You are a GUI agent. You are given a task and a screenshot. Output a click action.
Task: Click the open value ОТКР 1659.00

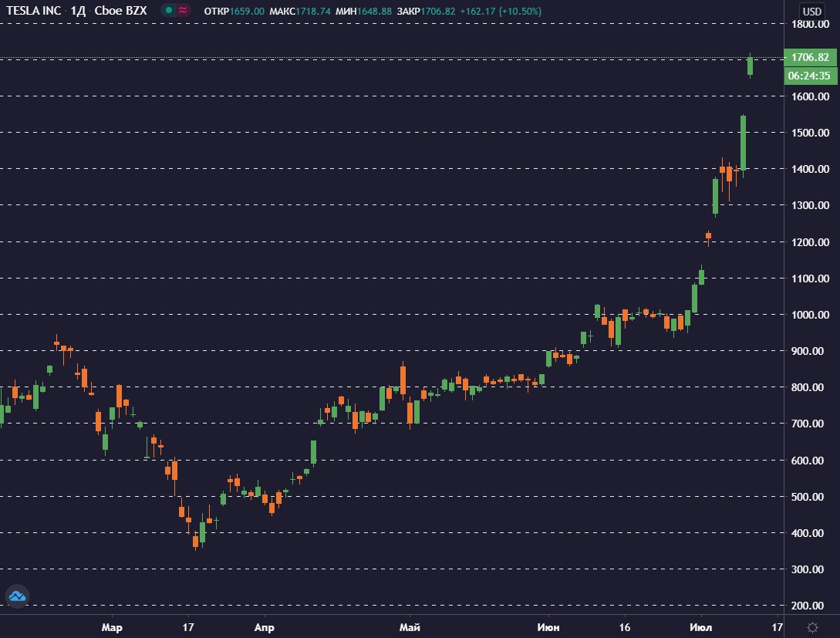tap(234, 12)
